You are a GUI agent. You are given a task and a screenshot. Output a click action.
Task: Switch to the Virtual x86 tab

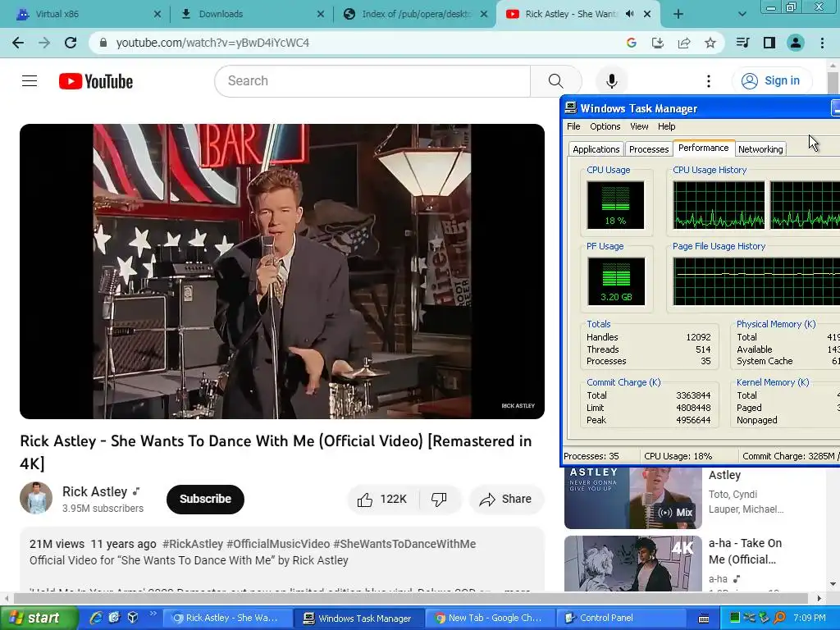coord(85,14)
